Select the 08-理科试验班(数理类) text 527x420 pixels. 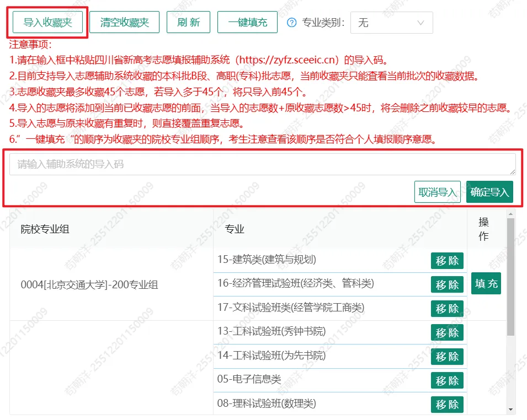(267, 403)
